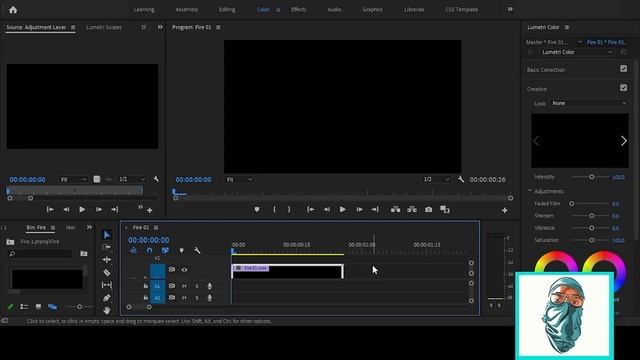This screenshot has width=640, height=360.
Task: Open the Comparison View button
Action: tap(445, 209)
